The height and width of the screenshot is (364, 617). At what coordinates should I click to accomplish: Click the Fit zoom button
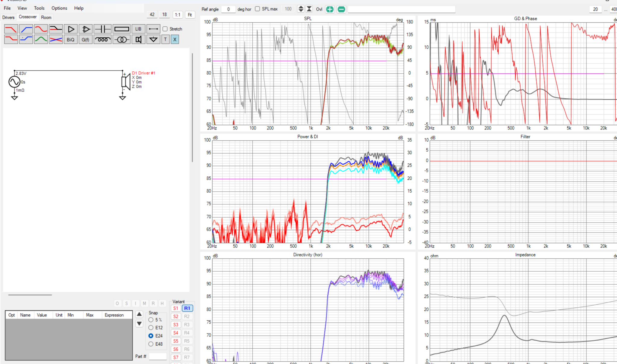pos(190,15)
